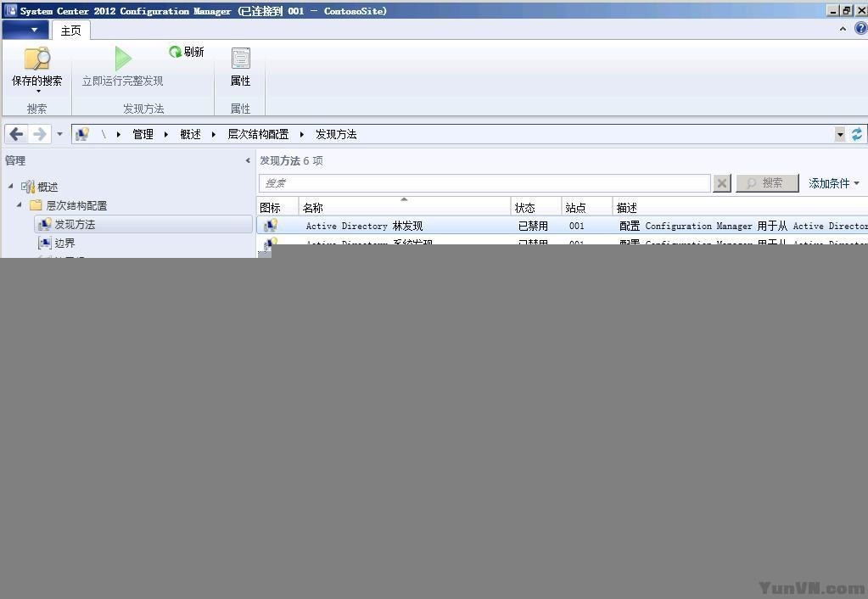868x599 pixels.
Task: Click the 搜索 search input field
Action: 484,183
